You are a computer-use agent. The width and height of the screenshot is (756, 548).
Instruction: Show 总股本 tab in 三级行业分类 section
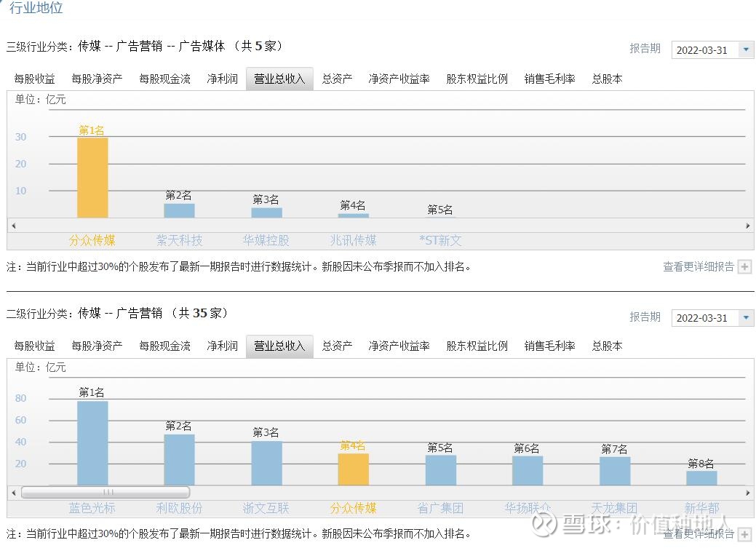click(x=607, y=79)
